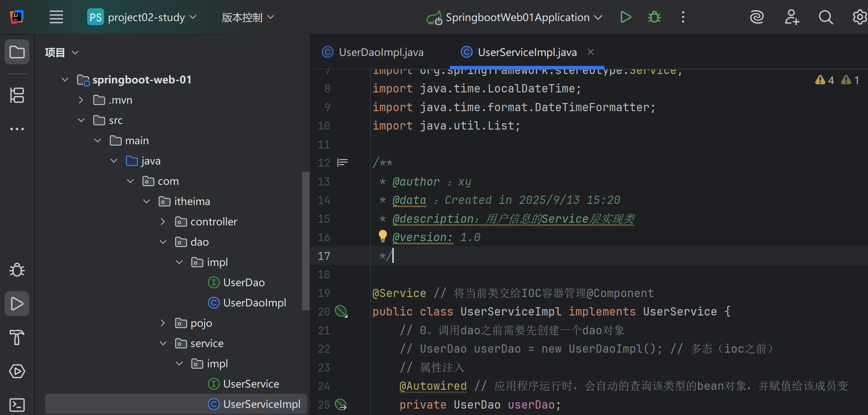
Task: Toggle the Project tool window folder button
Action: (x=17, y=52)
